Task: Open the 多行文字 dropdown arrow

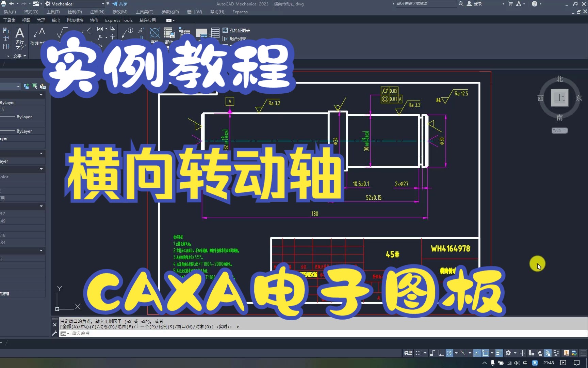Action: (x=26, y=45)
